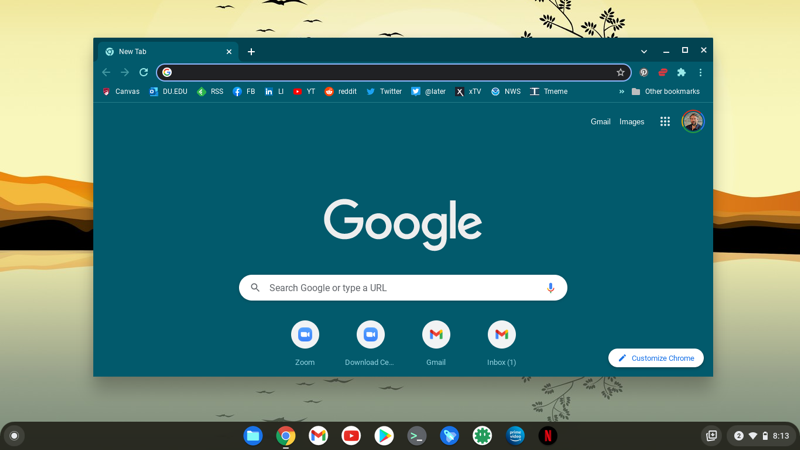Open Netflix on shelf
Image resolution: width=800 pixels, height=450 pixels.
[548, 436]
